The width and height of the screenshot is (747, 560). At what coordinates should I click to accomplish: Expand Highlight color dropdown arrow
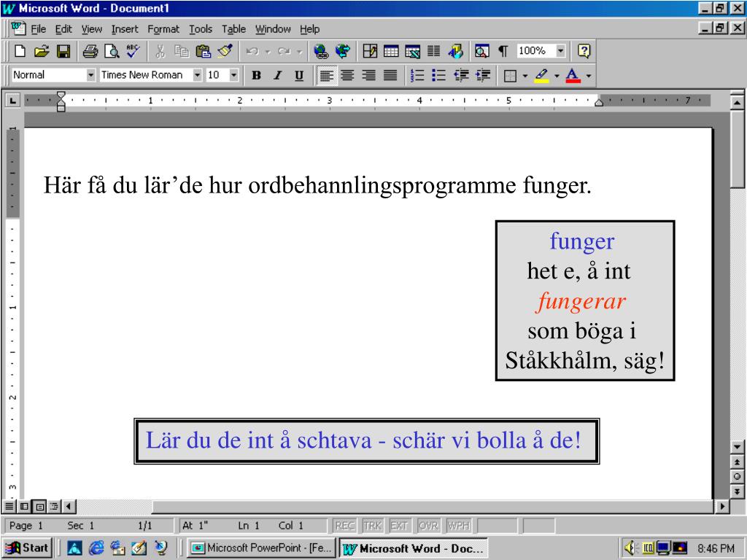pos(557,76)
